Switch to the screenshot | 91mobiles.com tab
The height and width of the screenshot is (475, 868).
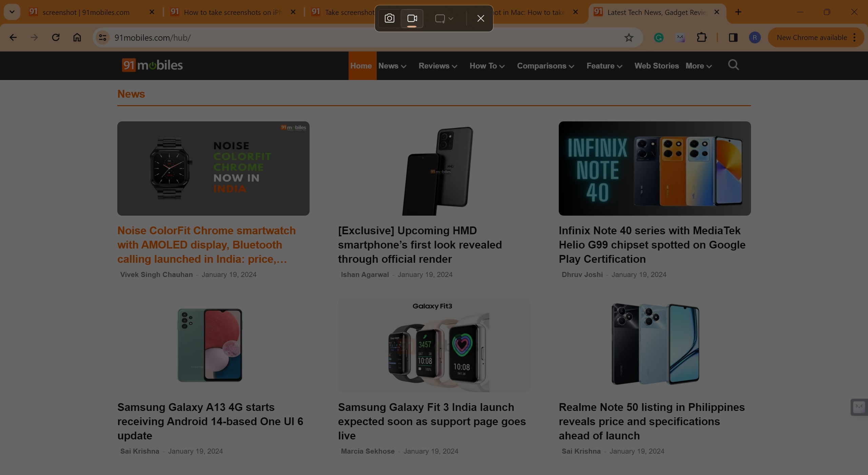pos(86,12)
